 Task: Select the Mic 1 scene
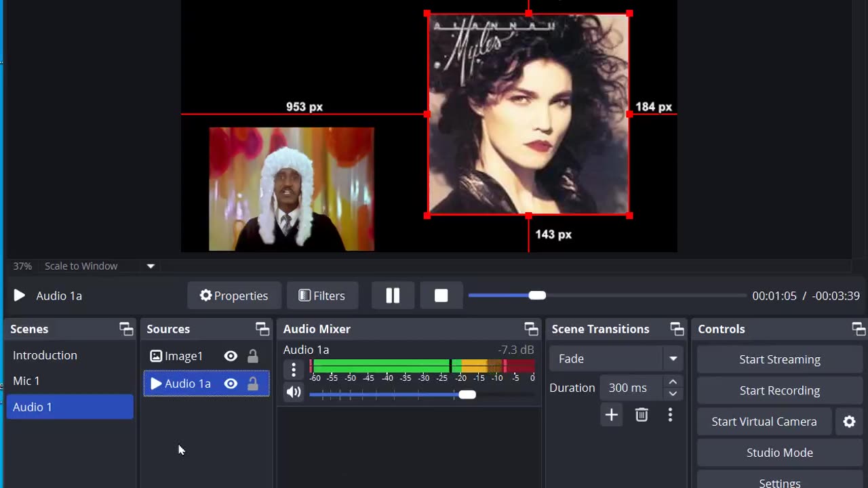tap(70, 381)
